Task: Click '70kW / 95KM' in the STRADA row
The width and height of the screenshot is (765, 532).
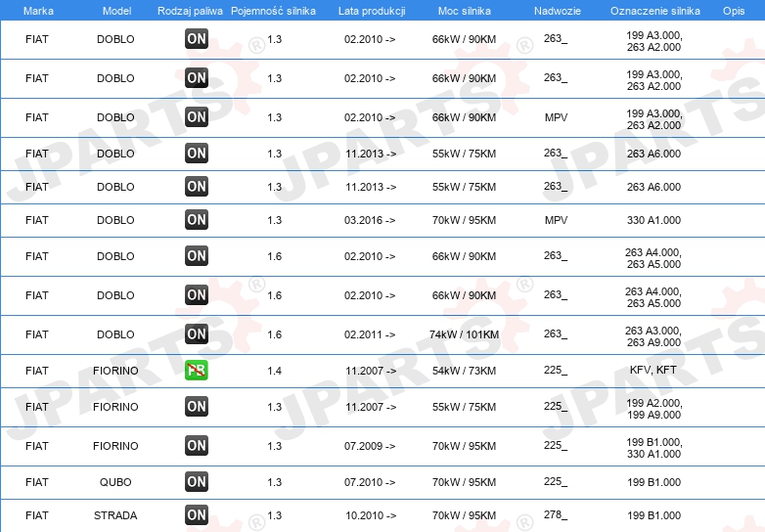Action: point(464,515)
